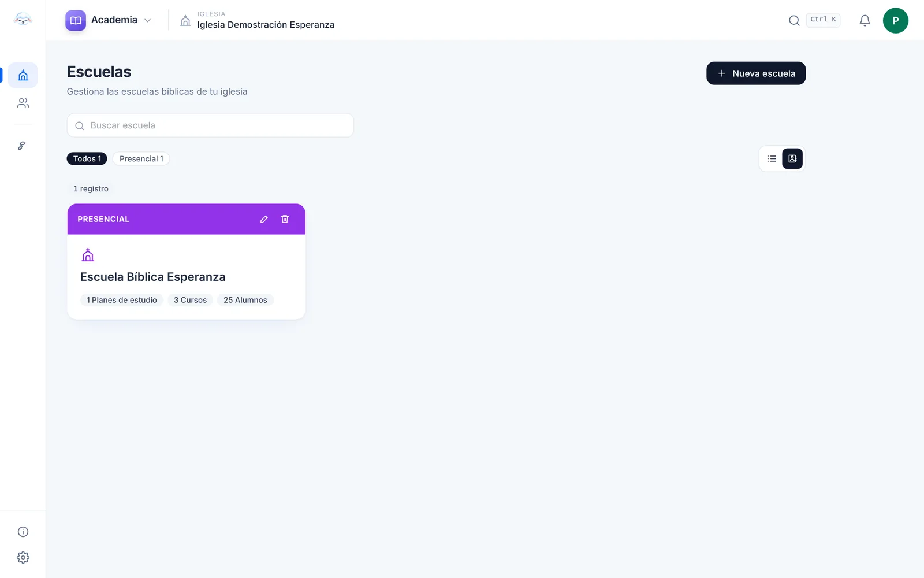Select Iglesia Demostración Esperanza in header

click(x=266, y=24)
